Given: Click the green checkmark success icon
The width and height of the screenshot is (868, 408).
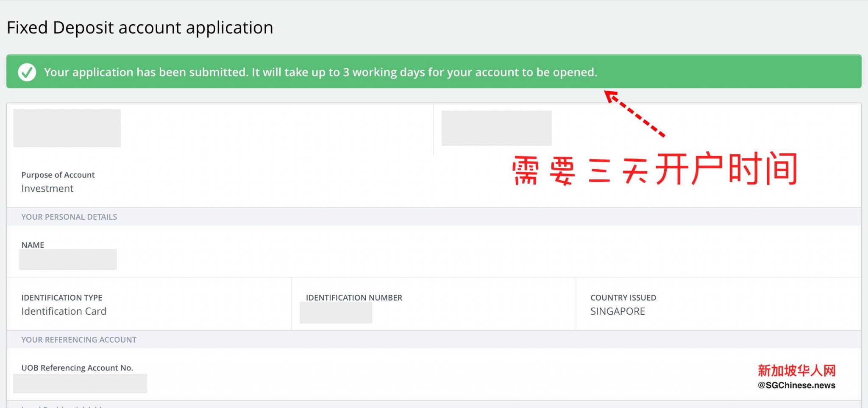Looking at the screenshot, I should pyautogui.click(x=27, y=72).
